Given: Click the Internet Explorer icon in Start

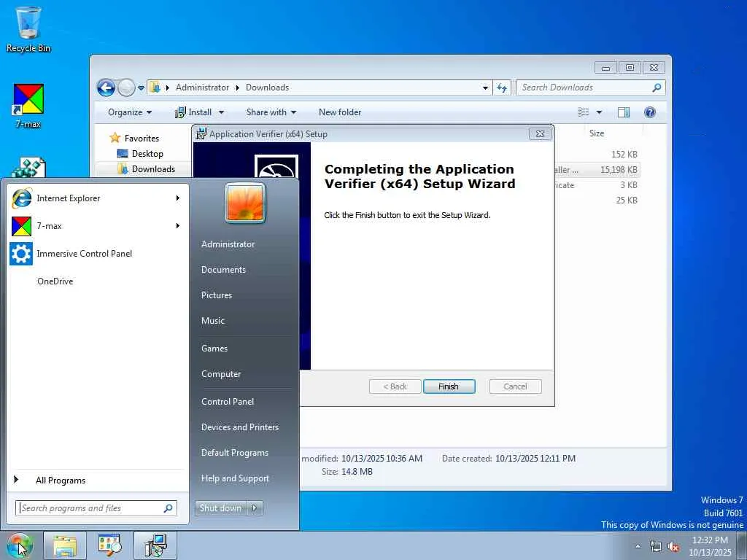Looking at the screenshot, I should tap(21, 198).
